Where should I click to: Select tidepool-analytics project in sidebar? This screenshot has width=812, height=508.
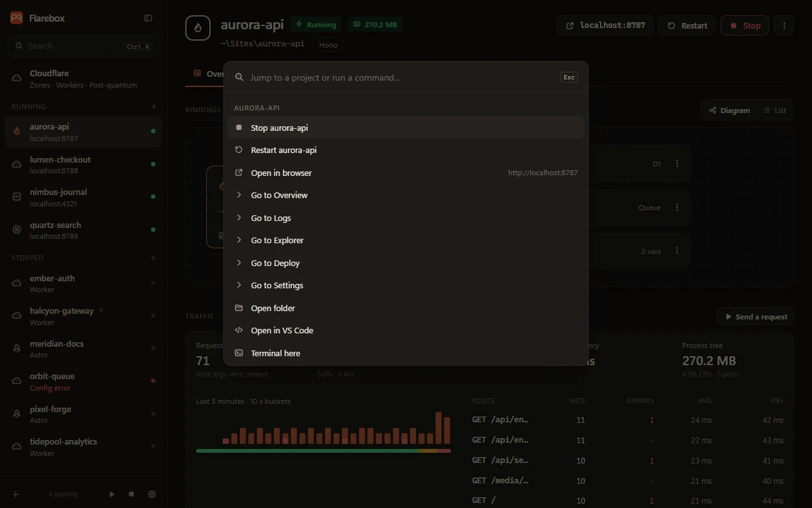83,447
